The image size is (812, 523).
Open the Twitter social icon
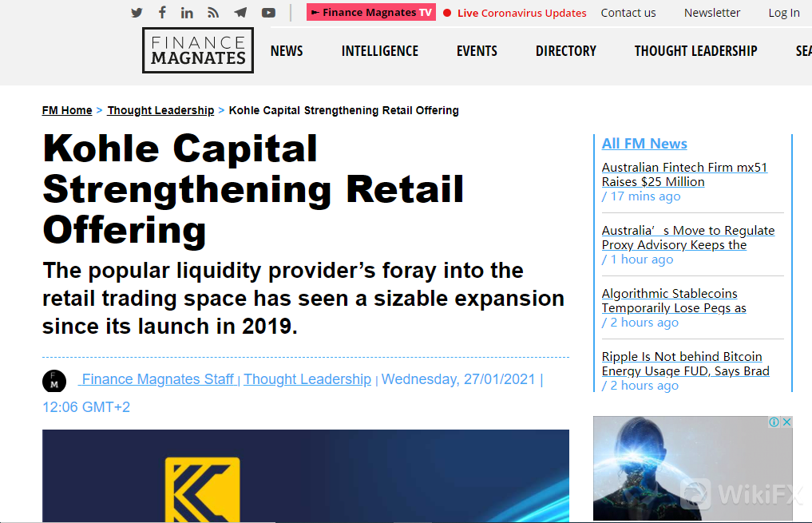click(x=137, y=13)
